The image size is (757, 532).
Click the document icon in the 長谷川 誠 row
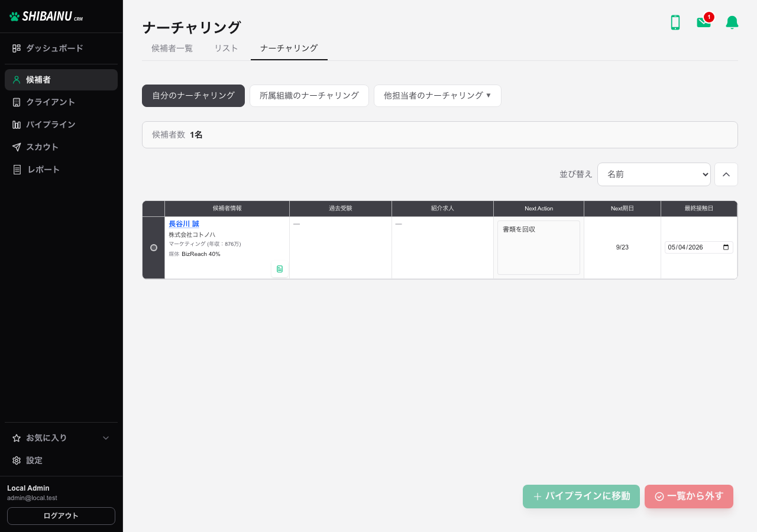[x=280, y=269]
